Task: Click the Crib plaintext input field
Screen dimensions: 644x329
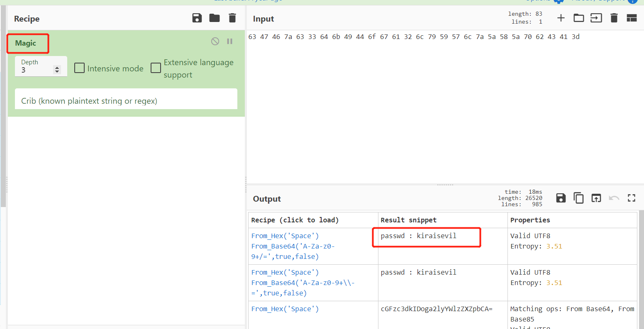Action: (126, 99)
